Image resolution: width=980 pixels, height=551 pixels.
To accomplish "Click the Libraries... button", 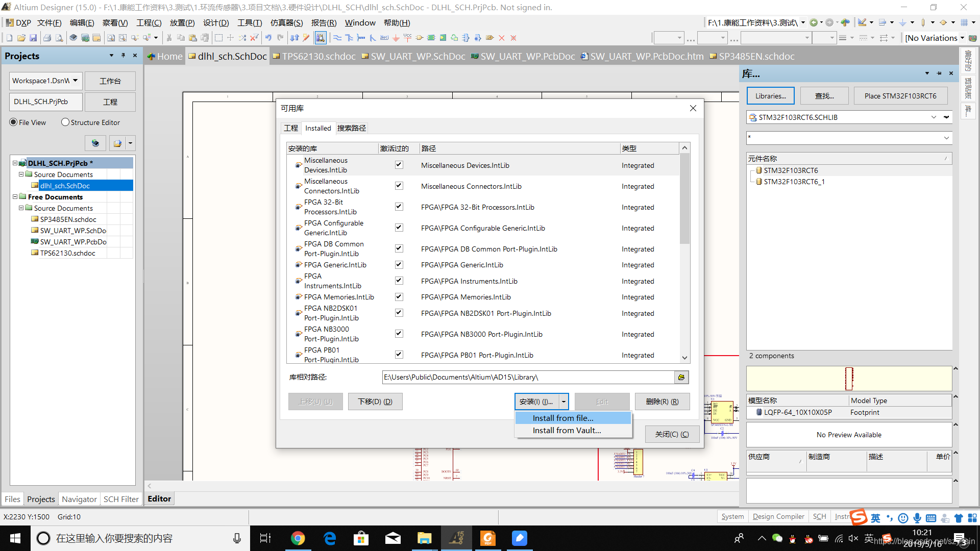I will 771,96.
